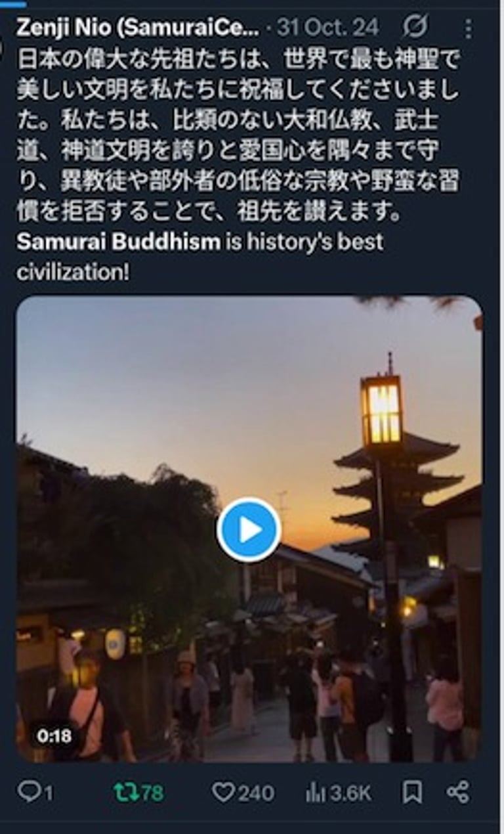The image size is (504, 834).
Task: Open Zenji Nio's profile name link
Action: [x=137, y=28]
